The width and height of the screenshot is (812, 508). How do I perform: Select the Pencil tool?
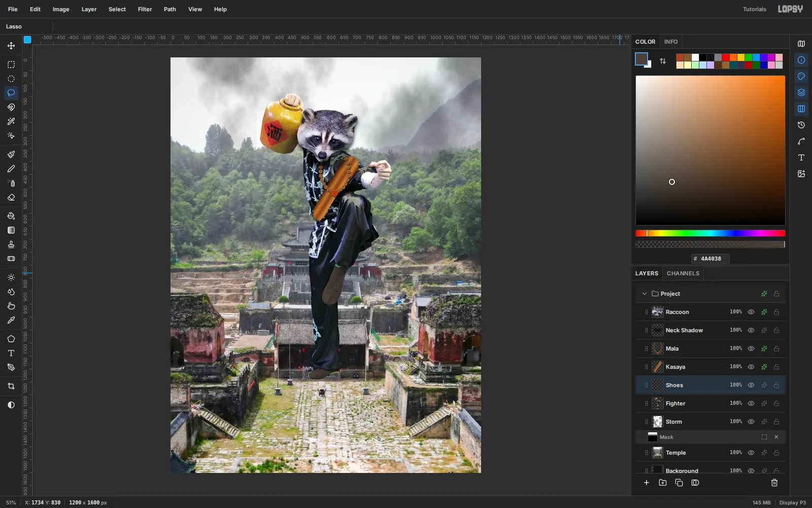[x=11, y=169]
